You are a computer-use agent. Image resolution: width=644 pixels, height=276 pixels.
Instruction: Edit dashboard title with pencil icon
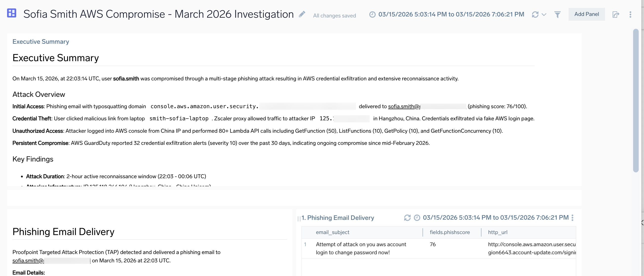click(x=302, y=14)
